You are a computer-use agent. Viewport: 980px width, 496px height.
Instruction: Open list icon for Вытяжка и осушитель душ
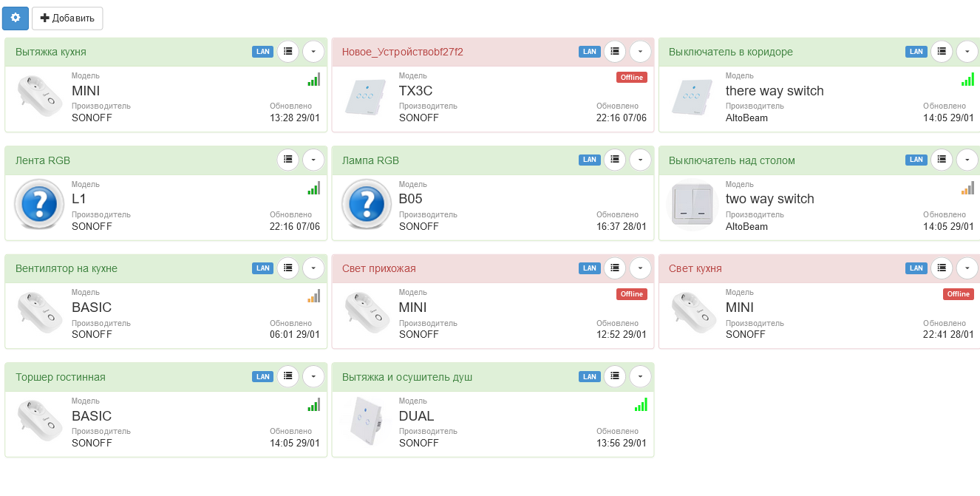pyautogui.click(x=615, y=376)
